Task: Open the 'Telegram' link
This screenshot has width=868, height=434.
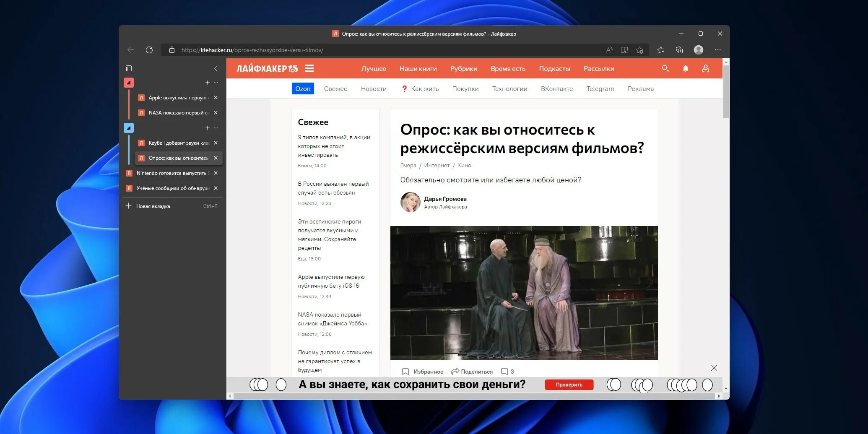Action: point(600,89)
